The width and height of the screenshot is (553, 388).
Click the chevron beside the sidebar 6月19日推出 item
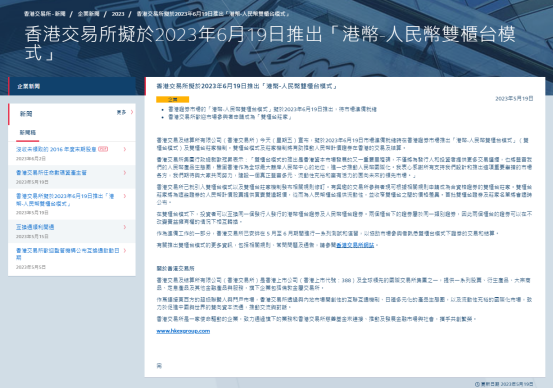pyautogui.click(x=125, y=196)
